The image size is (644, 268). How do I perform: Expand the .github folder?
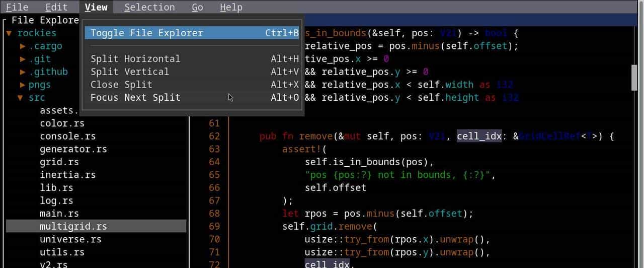tap(23, 72)
